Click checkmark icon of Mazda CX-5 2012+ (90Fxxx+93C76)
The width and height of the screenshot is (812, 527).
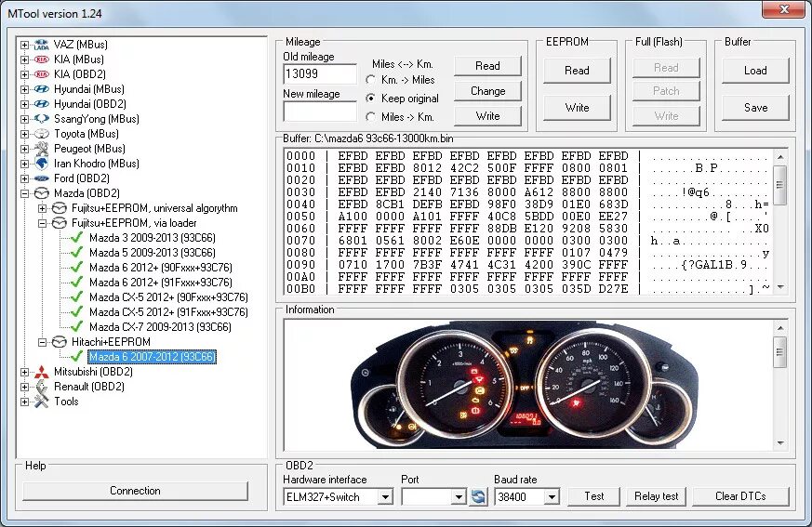(76, 297)
